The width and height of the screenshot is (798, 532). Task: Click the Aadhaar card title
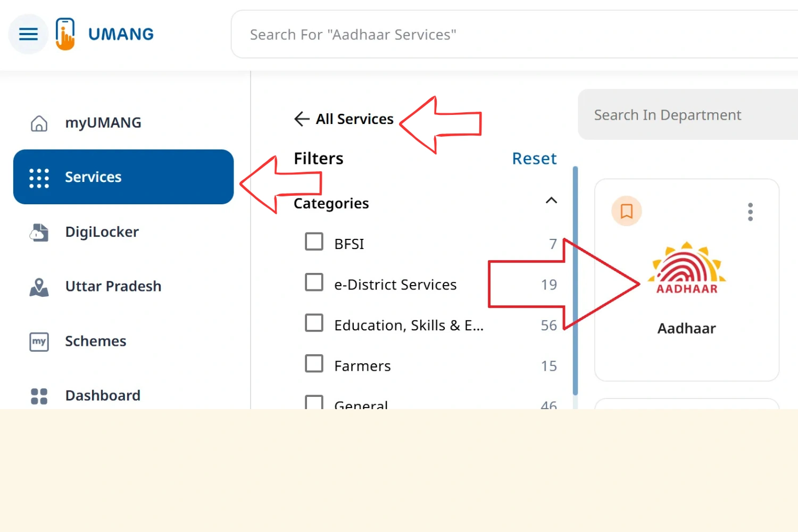pos(686,328)
